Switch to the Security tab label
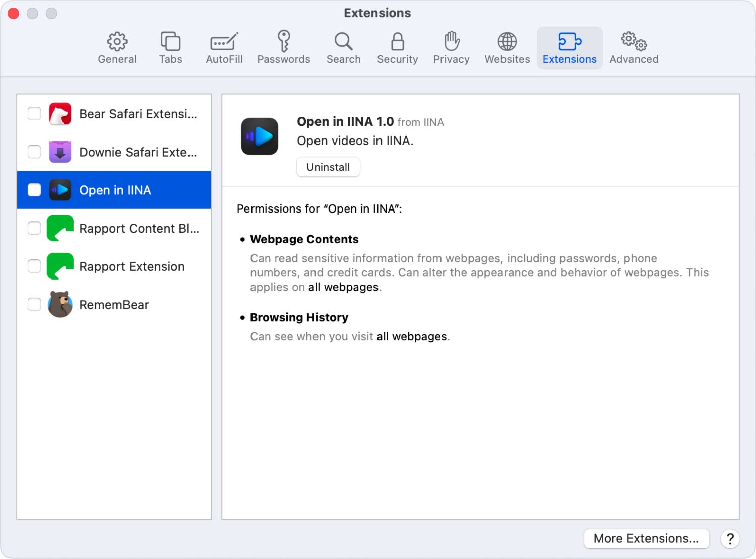The height and width of the screenshot is (559, 756). (397, 59)
